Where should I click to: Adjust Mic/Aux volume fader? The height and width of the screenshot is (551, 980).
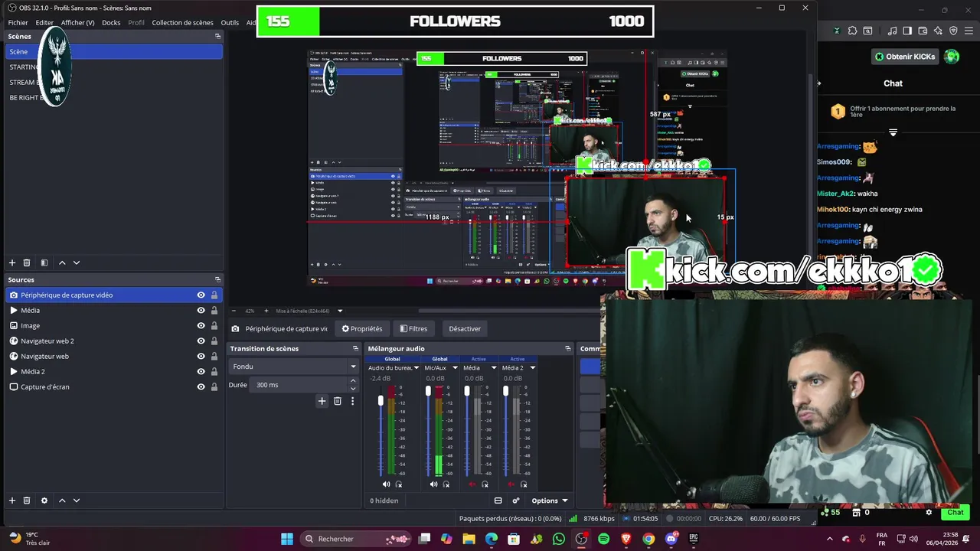[x=428, y=392]
